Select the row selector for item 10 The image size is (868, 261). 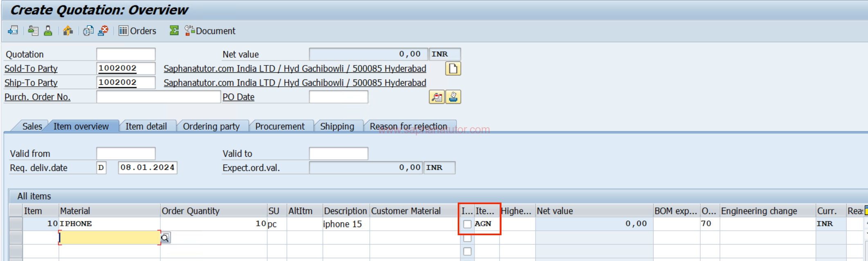(16, 224)
